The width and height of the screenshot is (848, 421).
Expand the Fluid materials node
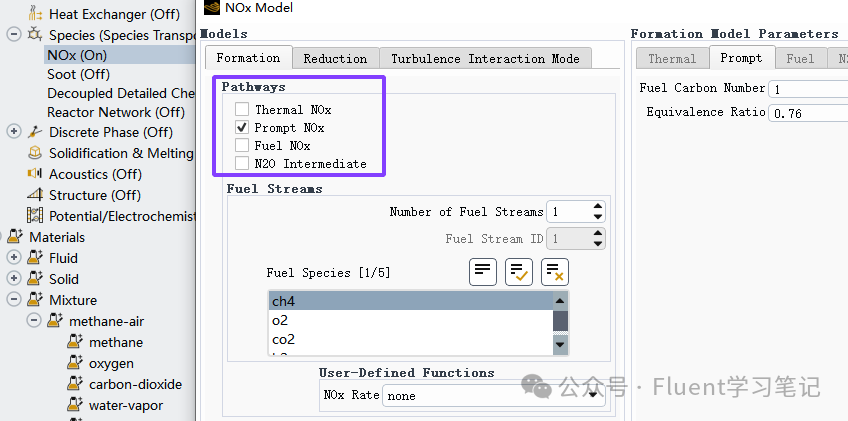[14, 258]
